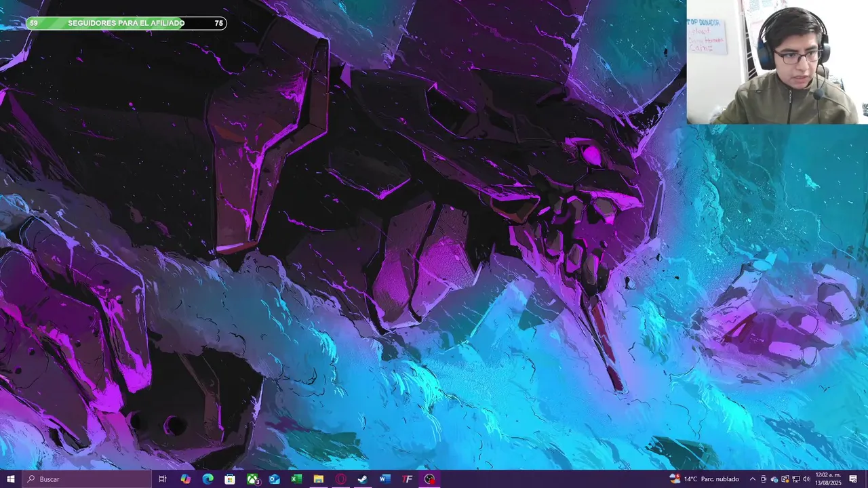Open the volume speaker control
Viewport: 868px width, 488px height.
tap(806, 479)
